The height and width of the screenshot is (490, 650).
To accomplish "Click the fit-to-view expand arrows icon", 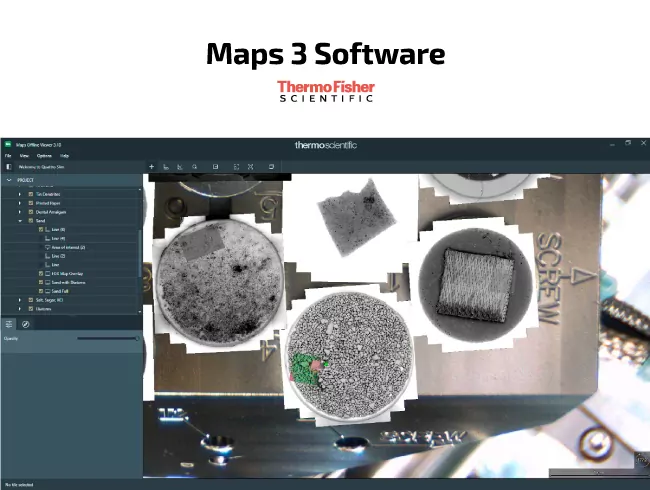I will (x=251, y=166).
